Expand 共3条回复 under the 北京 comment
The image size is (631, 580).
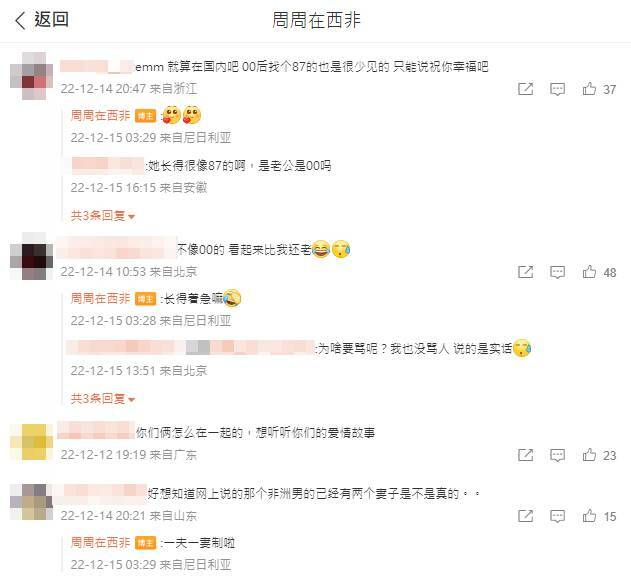pos(103,399)
